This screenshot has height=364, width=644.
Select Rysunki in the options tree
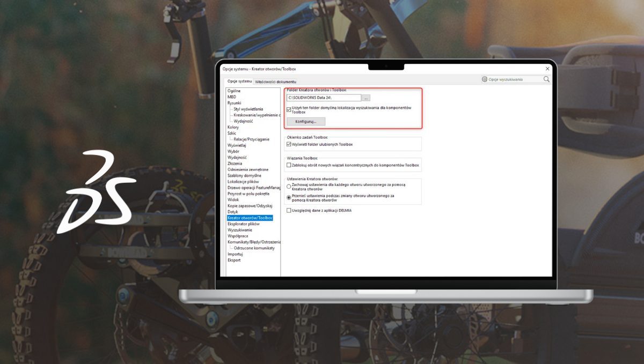click(x=234, y=103)
